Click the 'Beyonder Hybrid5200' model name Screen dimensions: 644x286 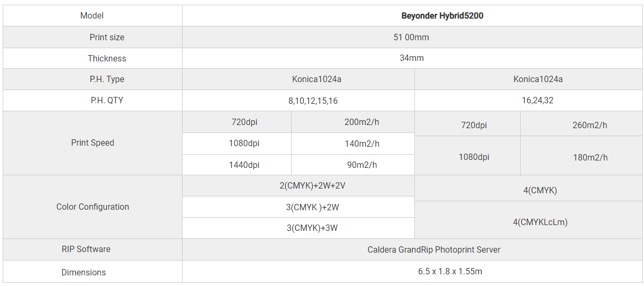click(x=442, y=16)
